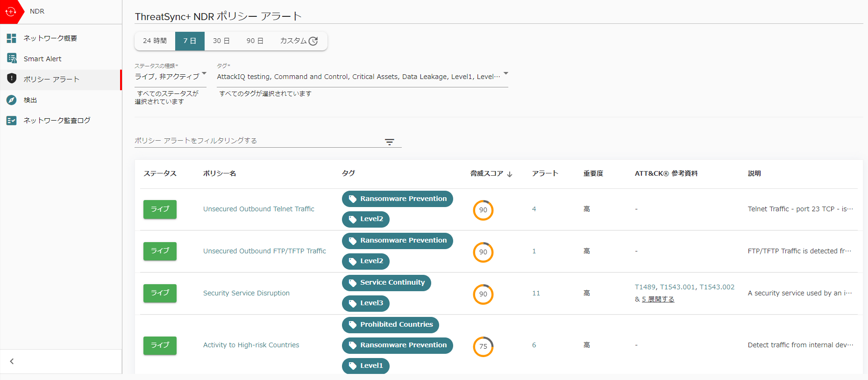Click ライブ status badge for Telnet Traffic
868x380 pixels.
(x=160, y=209)
